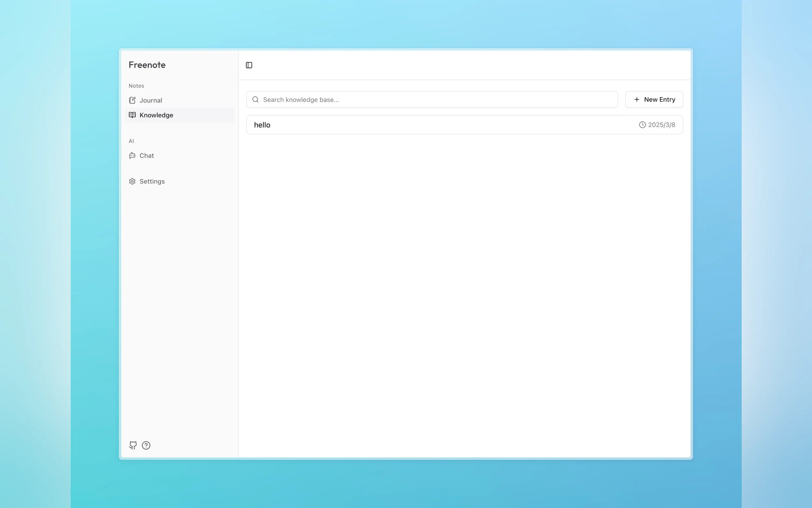Screen dimensions: 812x508
Task: Go to the AI Chat page
Action: pos(146,155)
